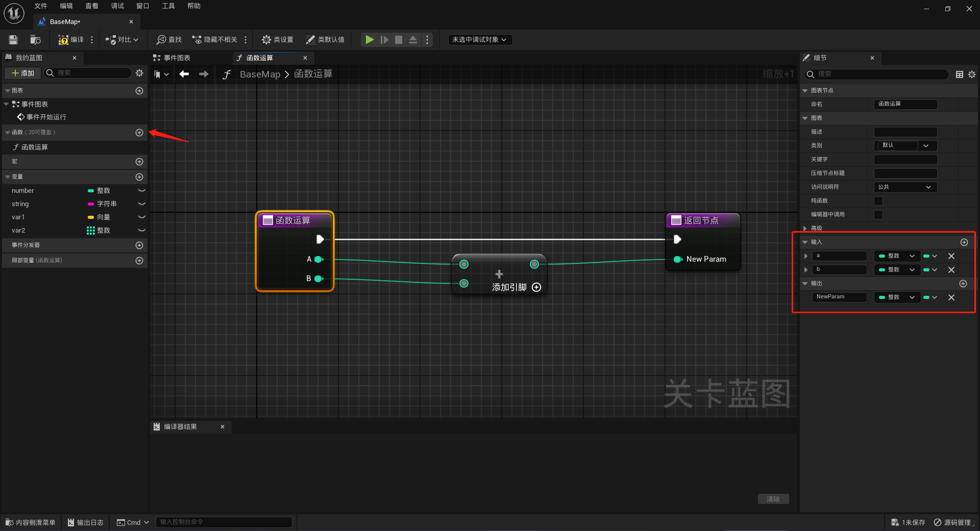Viewport: 980px width, 531px height.
Task: Open type dropdown for input a
Action: (897, 256)
